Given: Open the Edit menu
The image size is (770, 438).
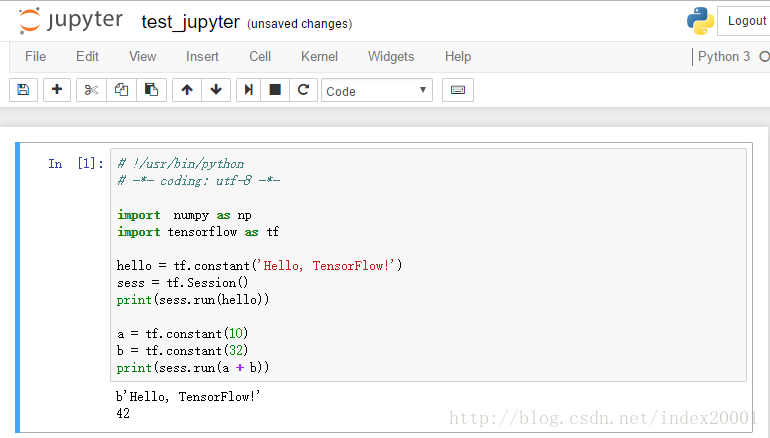Looking at the screenshot, I should 87,56.
